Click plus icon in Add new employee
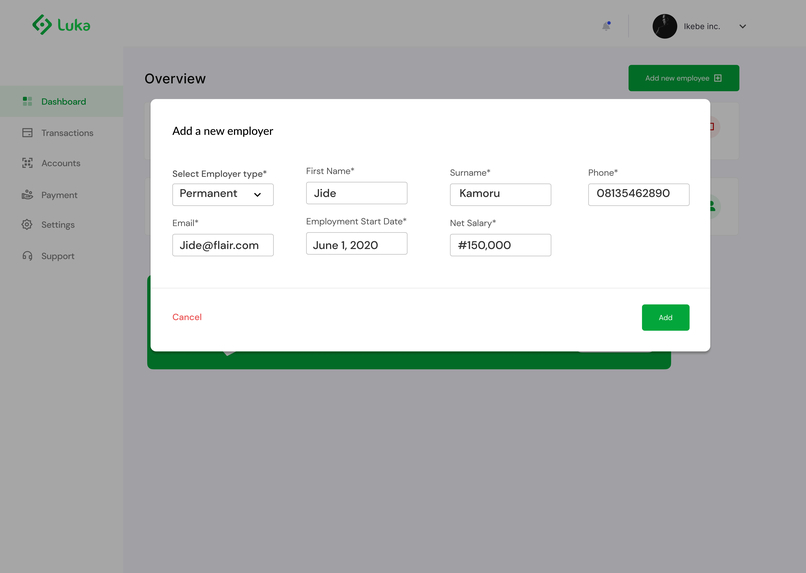The width and height of the screenshot is (806, 573). (x=718, y=78)
